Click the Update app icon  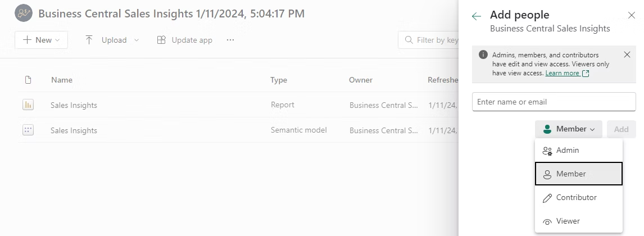click(161, 40)
